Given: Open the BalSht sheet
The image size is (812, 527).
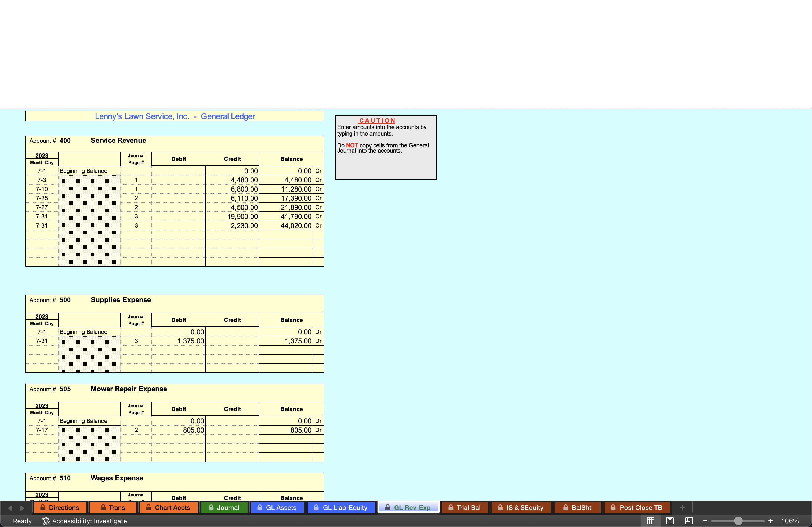Looking at the screenshot, I should 577,508.
